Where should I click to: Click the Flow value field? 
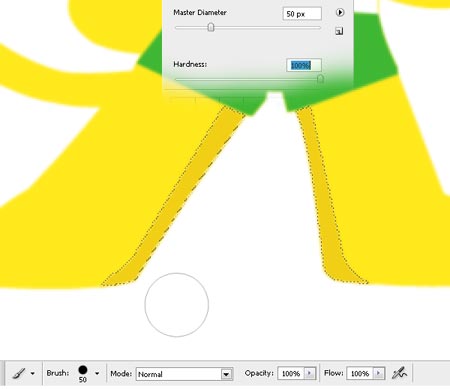[360, 374]
